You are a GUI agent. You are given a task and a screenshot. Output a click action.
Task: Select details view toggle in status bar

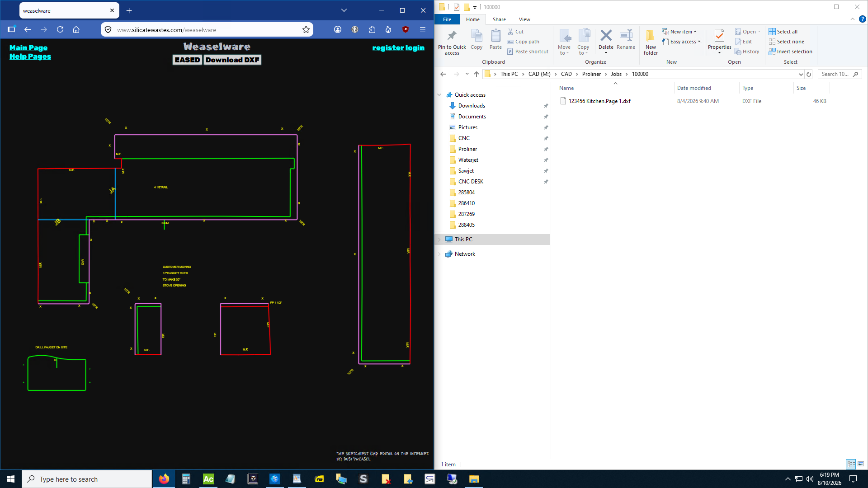pyautogui.click(x=851, y=464)
